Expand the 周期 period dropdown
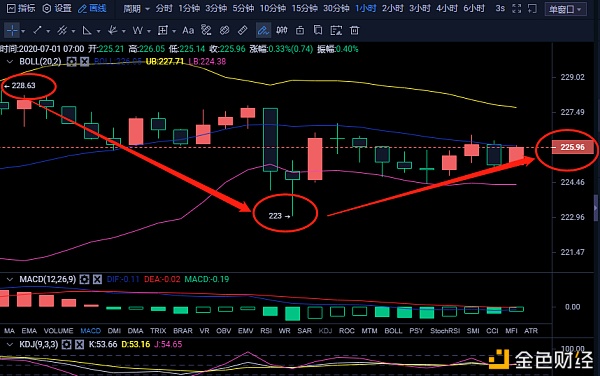The width and height of the screenshot is (600, 376). tap(136, 8)
